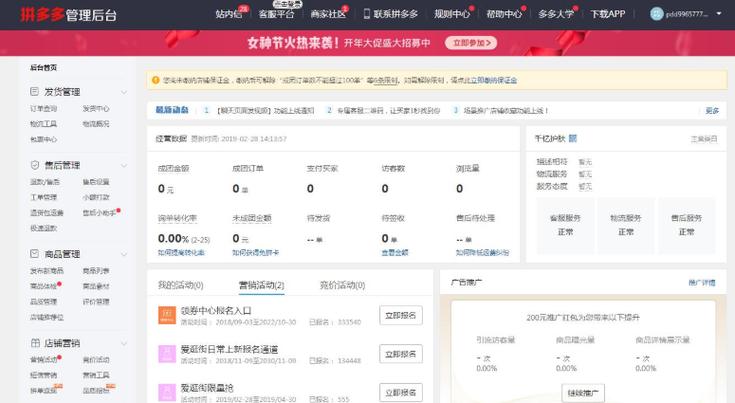The width and height of the screenshot is (735, 403).
Task: Go to 后台首页 in sidebar
Action: (44, 67)
